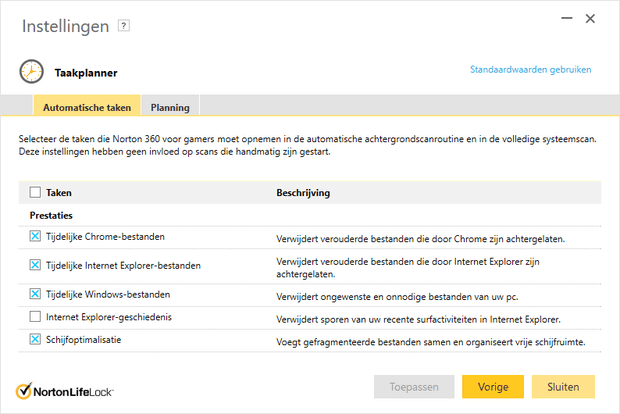Screen dimensions: 620x414
Task: Click the NortonLifeLock logo
Action: pos(65,391)
